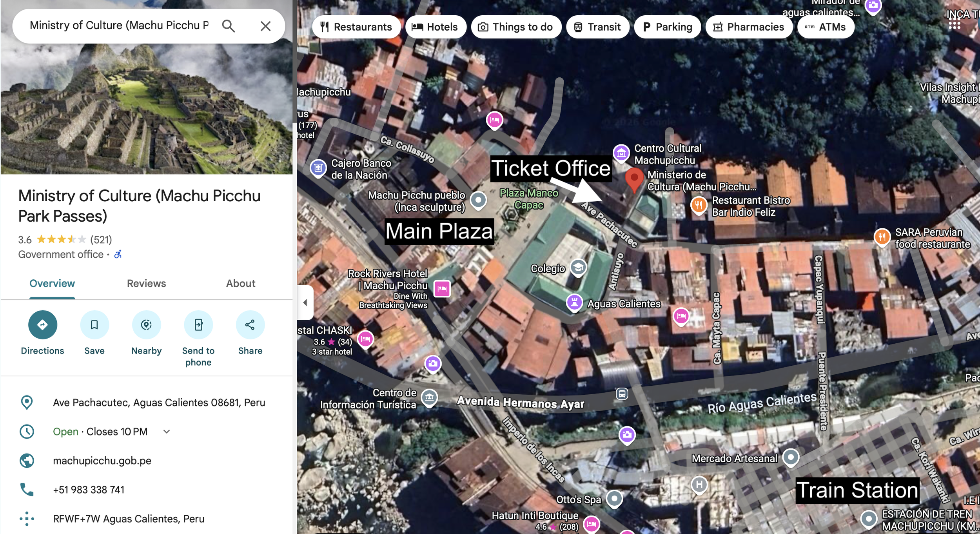
Task: Click the search box text field
Action: [x=119, y=26]
